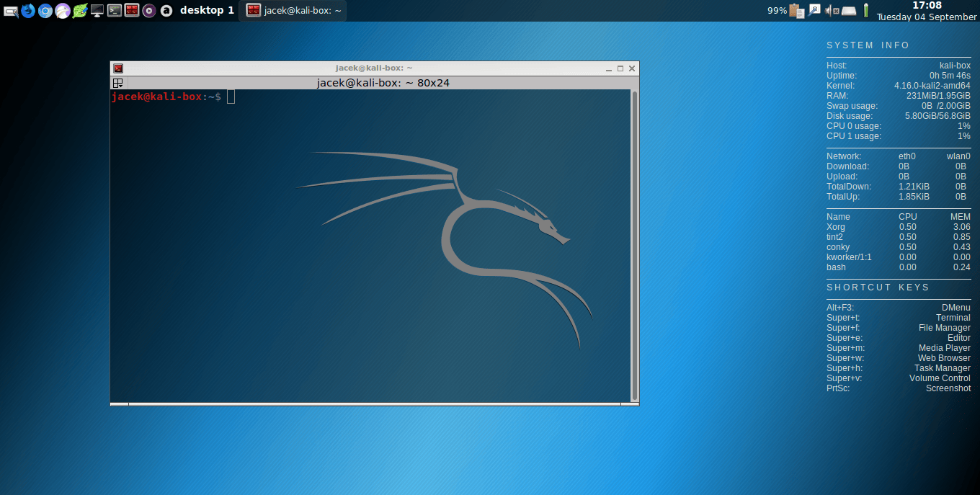
Task: Open the clipboard manager tray icon
Action: coord(796,11)
